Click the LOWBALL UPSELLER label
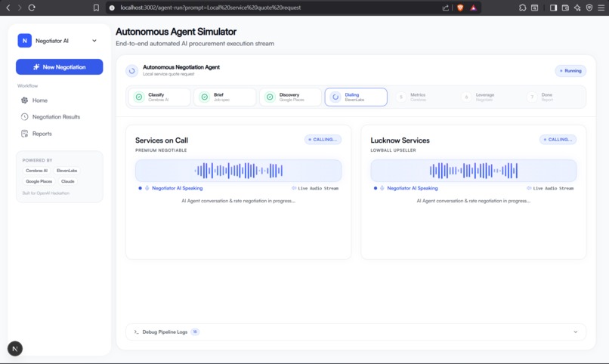 [x=393, y=150]
